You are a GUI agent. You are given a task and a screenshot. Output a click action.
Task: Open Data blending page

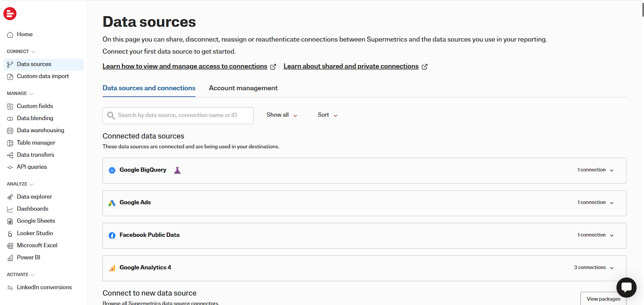[x=35, y=118]
